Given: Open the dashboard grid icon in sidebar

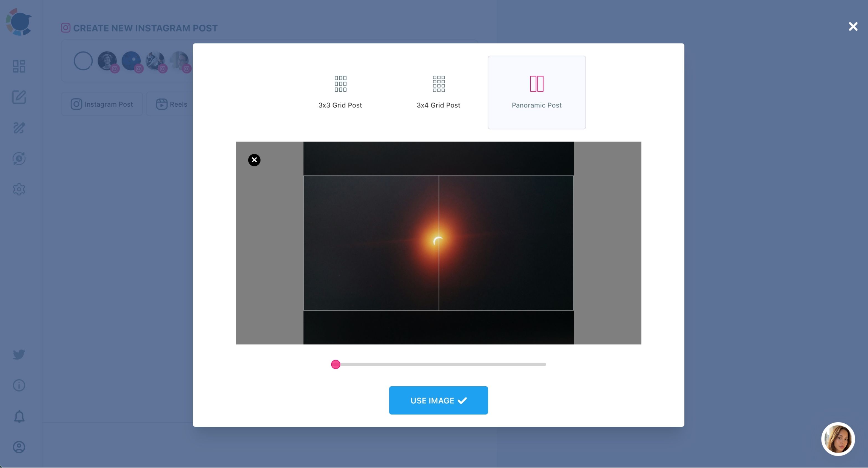Looking at the screenshot, I should tap(19, 66).
